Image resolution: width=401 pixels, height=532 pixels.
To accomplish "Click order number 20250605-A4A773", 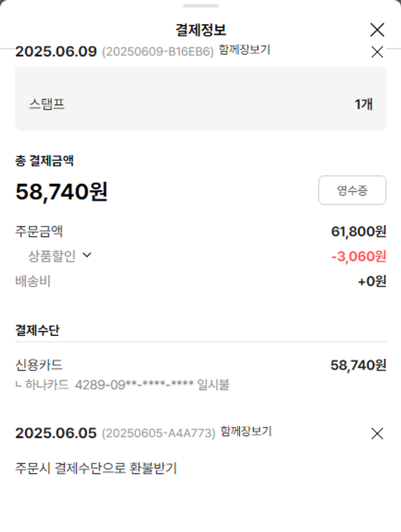I will coord(158,433).
